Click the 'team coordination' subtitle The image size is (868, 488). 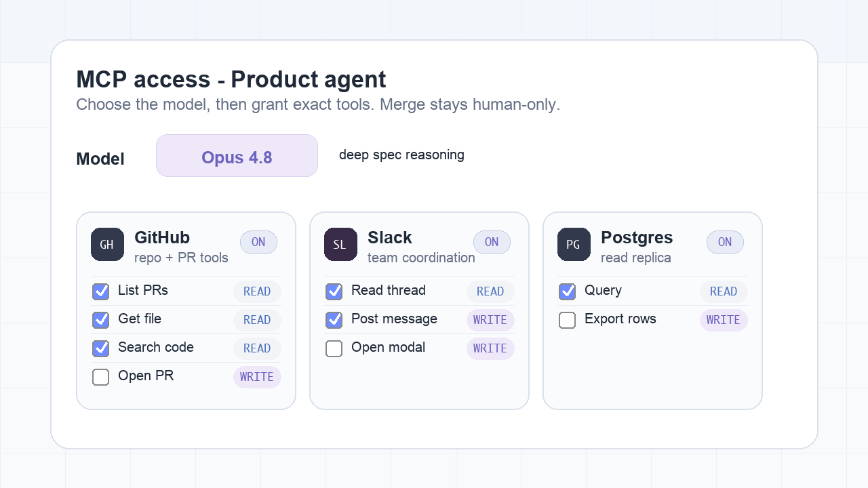pyautogui.click(x=421, y=258)
